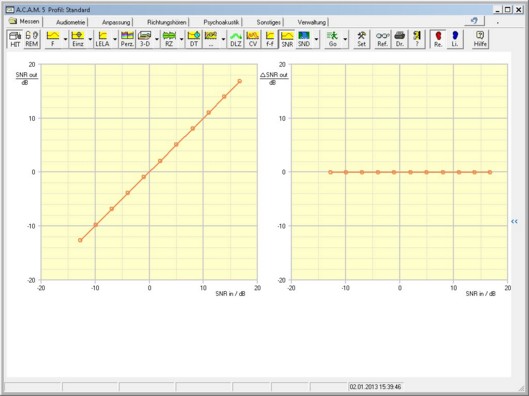529x396 pixels.
Task: Select the left ear (Li.) icon
Action: point(455,39)
